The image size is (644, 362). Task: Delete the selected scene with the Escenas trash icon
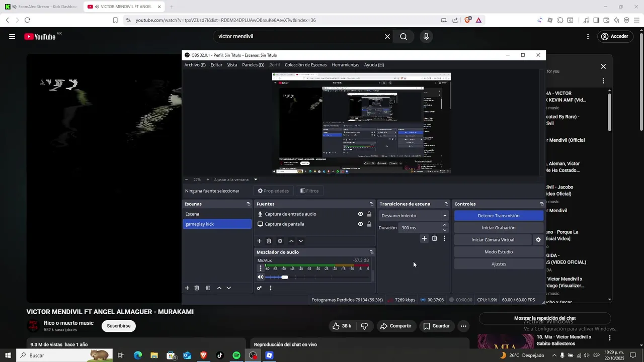click(x=197, y=288)
